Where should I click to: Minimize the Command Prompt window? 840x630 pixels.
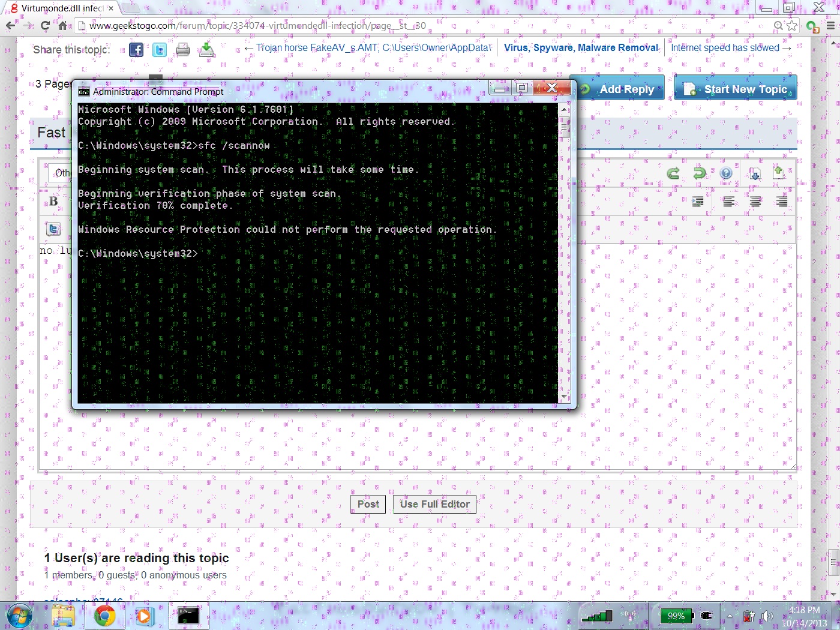point(499,89)
